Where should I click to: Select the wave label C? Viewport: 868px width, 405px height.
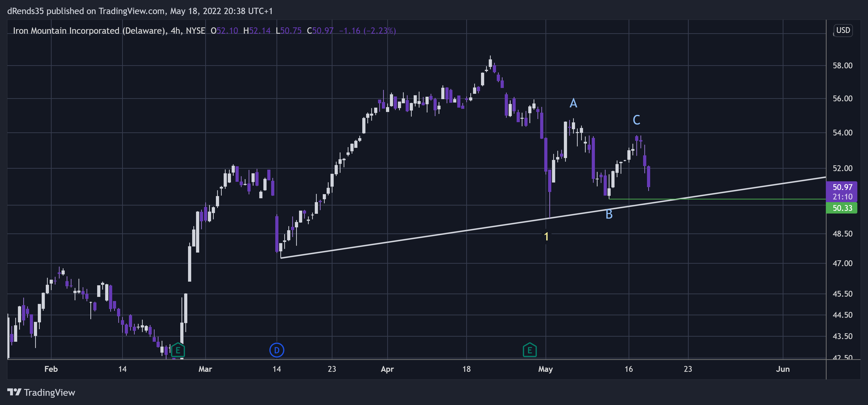636,120
